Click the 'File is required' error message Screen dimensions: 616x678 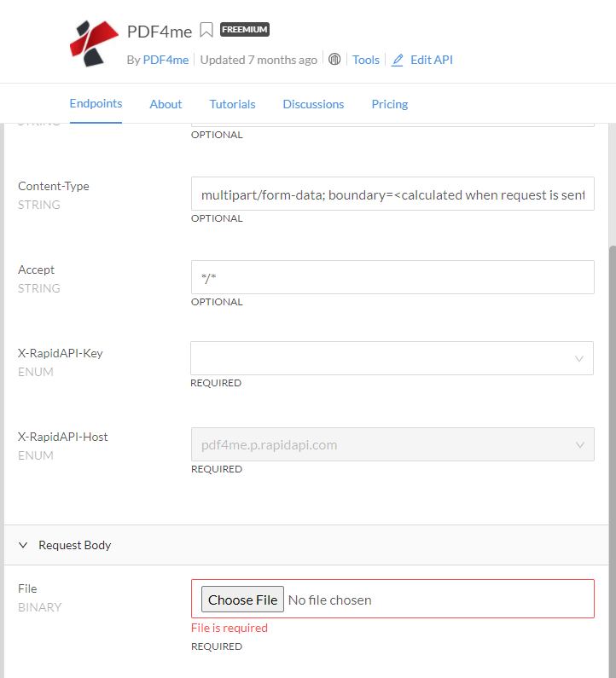click(x=230, y=628)
